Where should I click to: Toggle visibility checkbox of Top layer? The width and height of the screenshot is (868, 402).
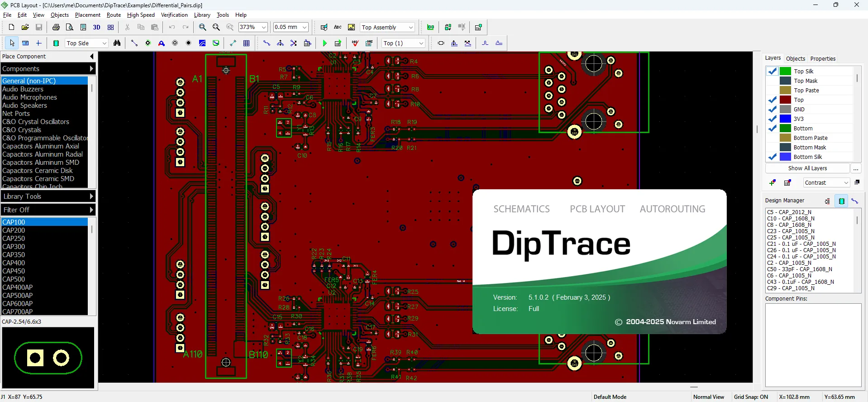point(773,100)
